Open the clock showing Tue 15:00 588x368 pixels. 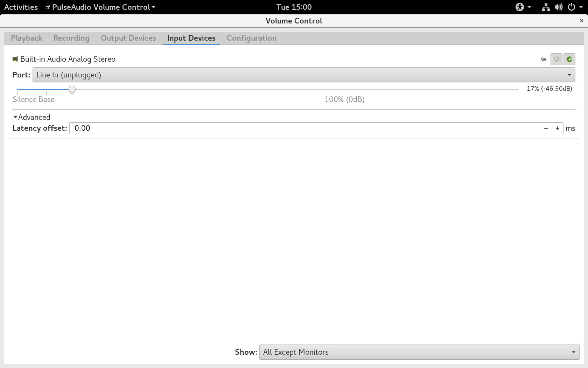[x=294, y=7]
